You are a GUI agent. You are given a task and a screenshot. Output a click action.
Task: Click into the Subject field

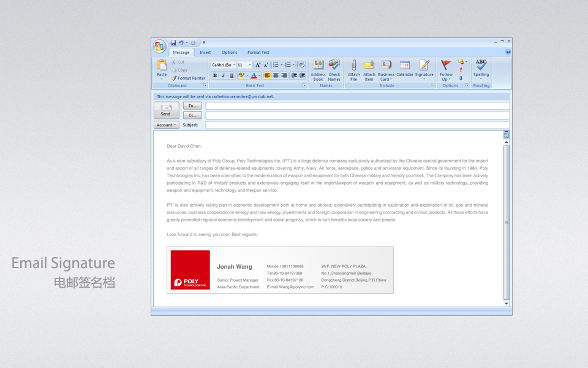tap(357, 125)
